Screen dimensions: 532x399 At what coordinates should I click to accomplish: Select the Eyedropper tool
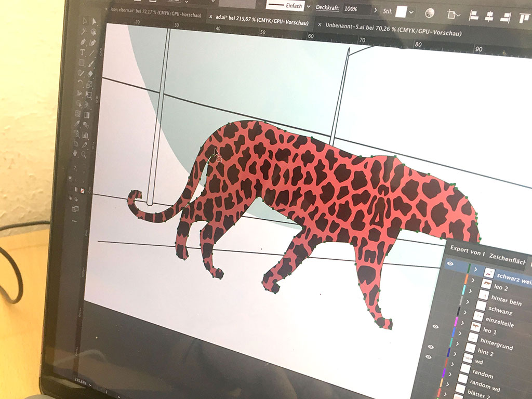coord(77,124)
